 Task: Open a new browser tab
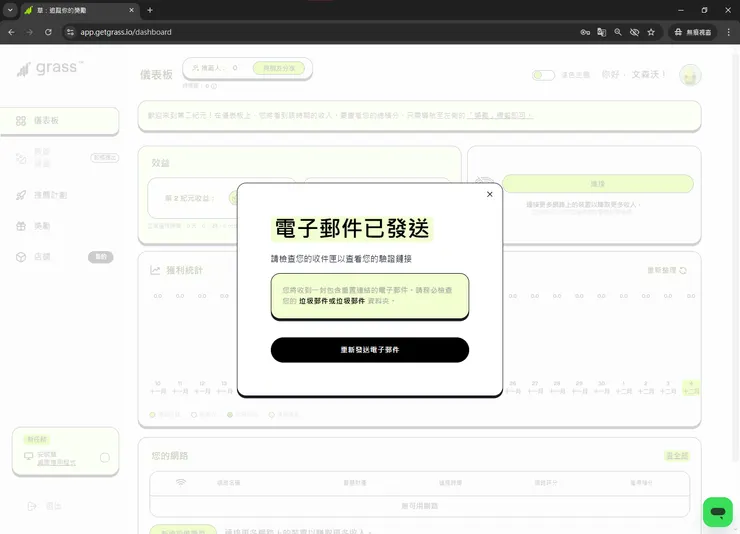point(150,10)
